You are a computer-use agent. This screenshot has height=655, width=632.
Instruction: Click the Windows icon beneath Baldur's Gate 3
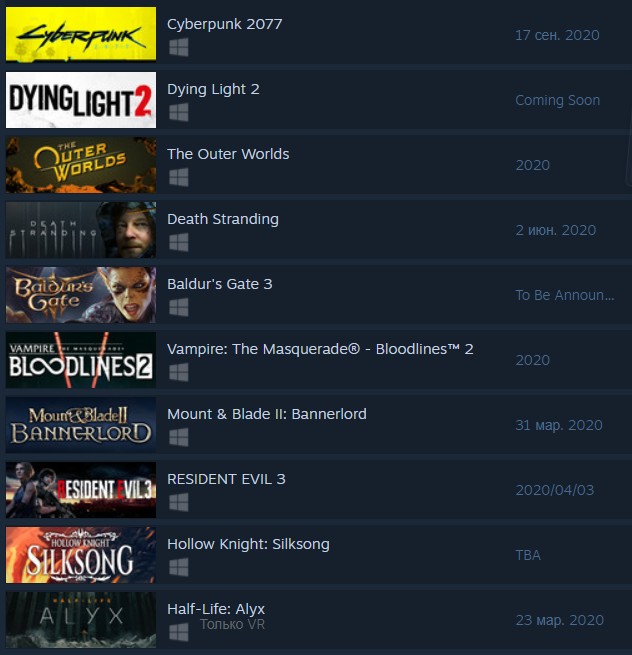point(179,307)
